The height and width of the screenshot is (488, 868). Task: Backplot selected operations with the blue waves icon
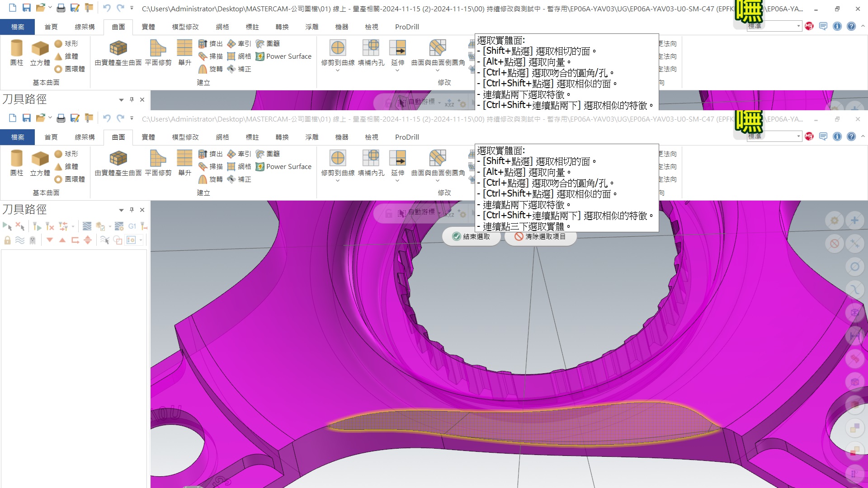tap(87, 226)
